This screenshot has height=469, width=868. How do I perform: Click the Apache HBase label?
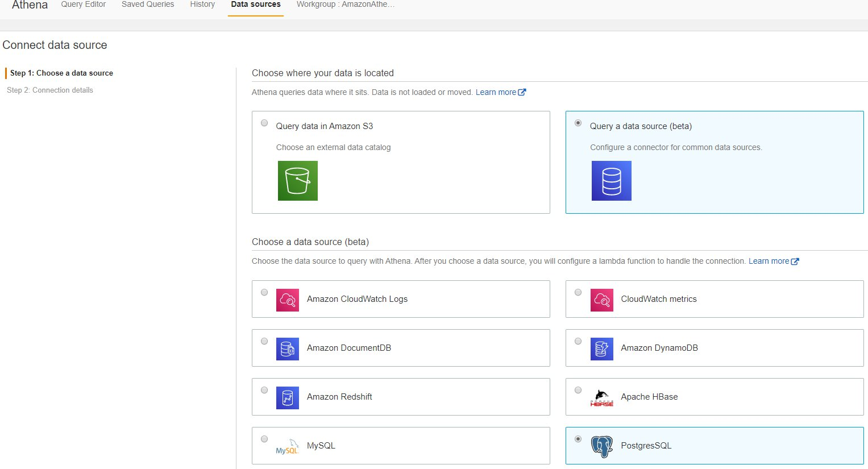pyautogui.click(x=649, y=397)
